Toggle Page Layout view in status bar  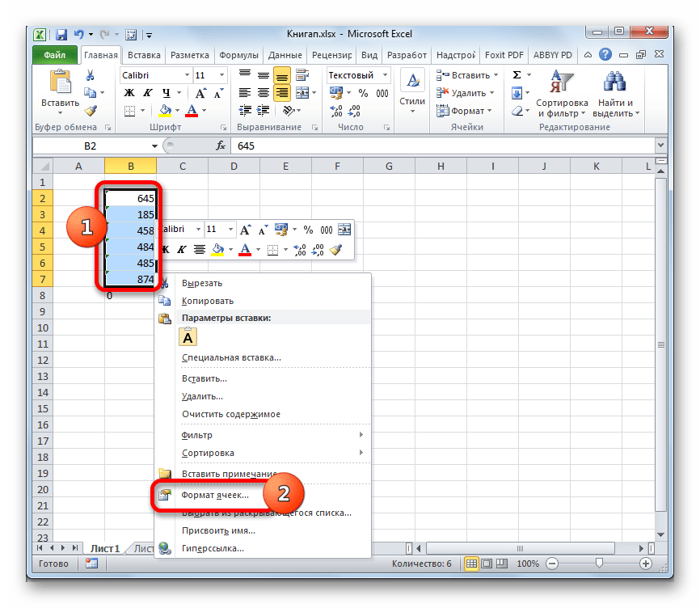point(488,564)
